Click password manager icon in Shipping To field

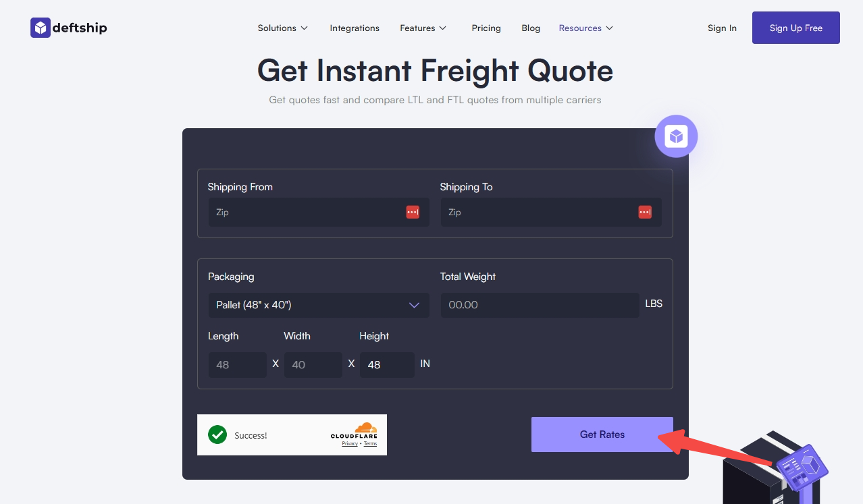coord(645,212)
